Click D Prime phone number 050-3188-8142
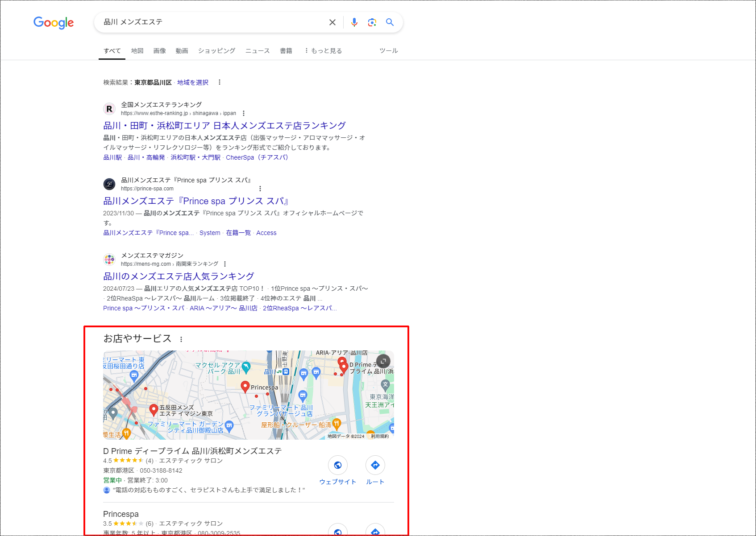Viewport: 756px width, 536px height. (x=161, y=470)
